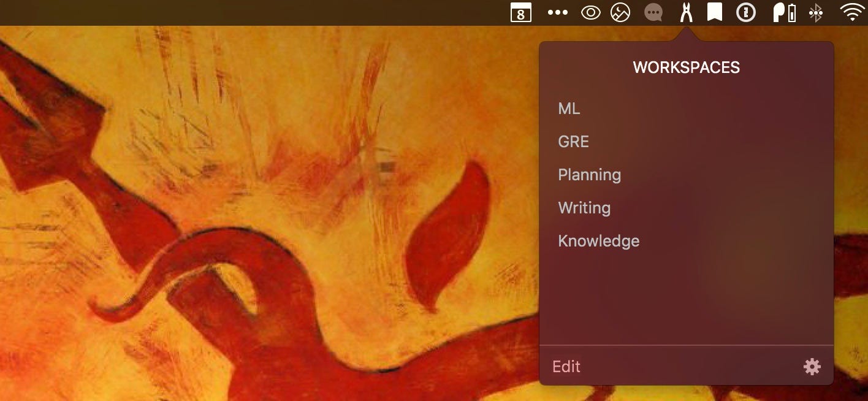868x401 pixels.
Task: Click the eye icon in menu bar
Action: [590, 12]
